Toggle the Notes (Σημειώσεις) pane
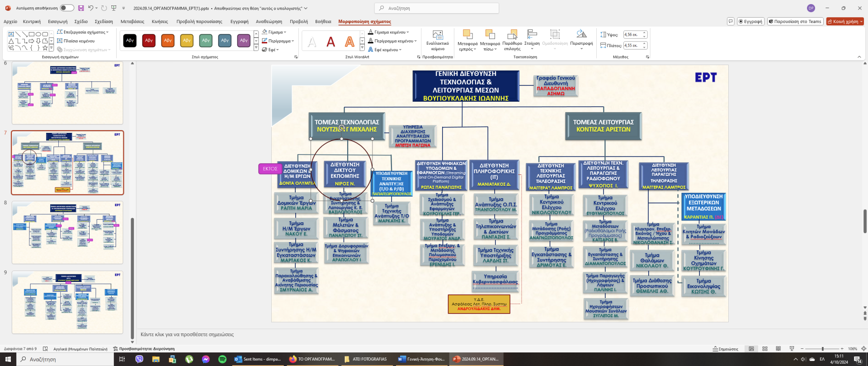 726,349
